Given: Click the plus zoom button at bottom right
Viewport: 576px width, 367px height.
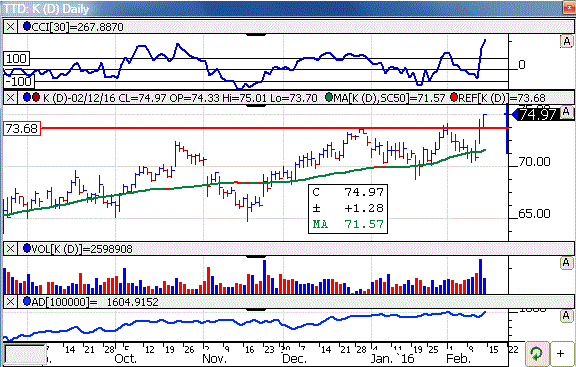Looking at the screenshot, I should pyautogui.click(x=560, y=354).
